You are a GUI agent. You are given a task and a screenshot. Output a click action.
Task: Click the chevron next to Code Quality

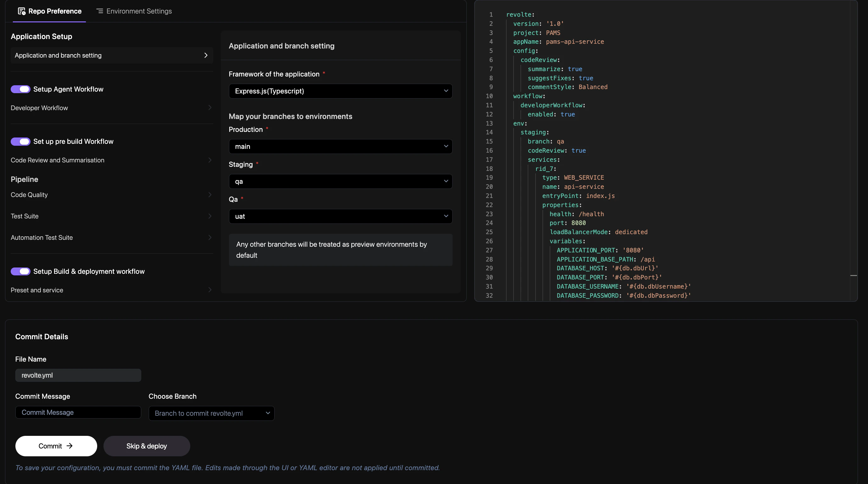[209, 194]
